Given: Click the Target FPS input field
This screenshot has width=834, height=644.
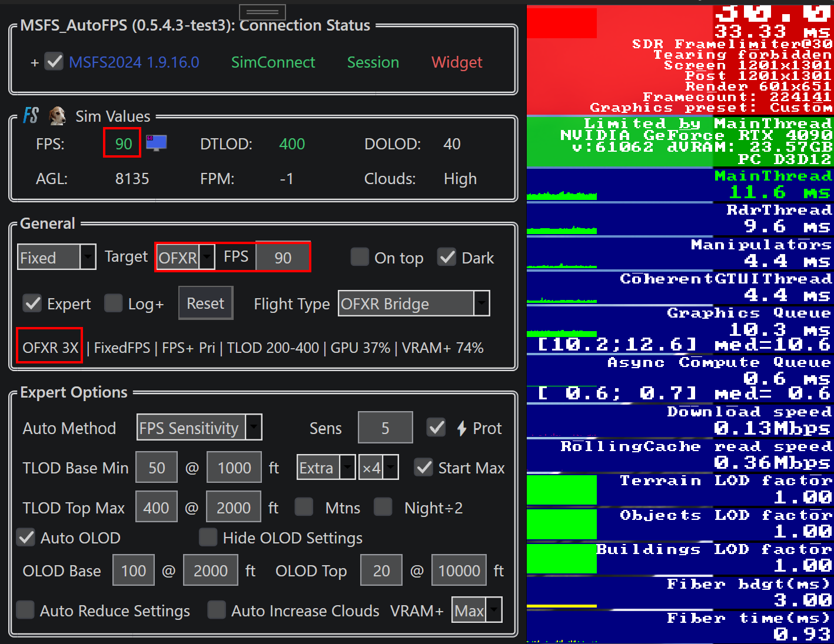Looking at the screenshot, I should pyautogui.click(x=283, y=258).
